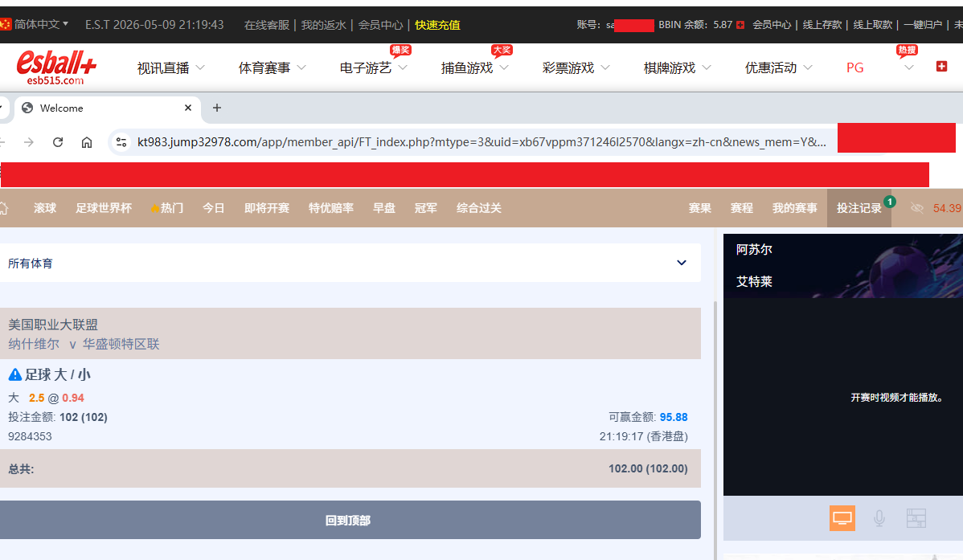Expand the 优惠活动 menu

(x=779, y=67)
